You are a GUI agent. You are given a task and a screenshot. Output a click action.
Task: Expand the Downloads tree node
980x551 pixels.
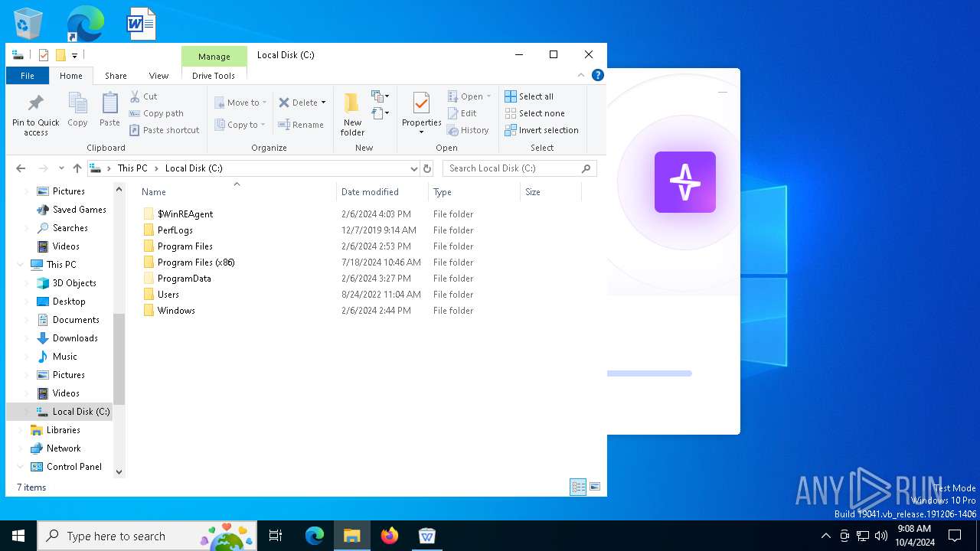(x=28, y=338)
